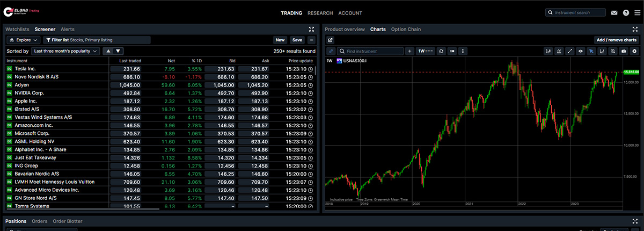Click the clock icon in Apple Inc. row
Viewport: 644px width, 231px height.
pyautogui.click(x=310, y=101)
